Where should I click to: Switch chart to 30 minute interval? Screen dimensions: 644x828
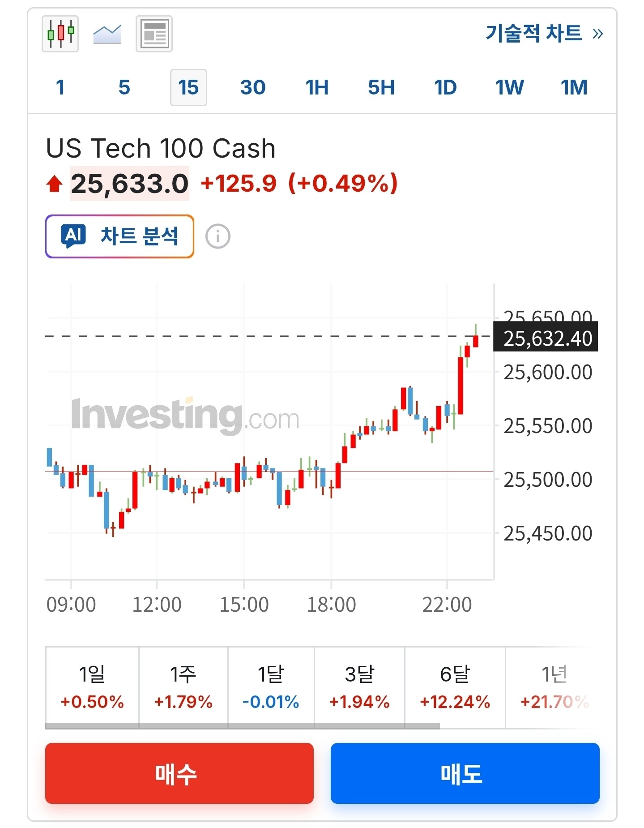(253, 87)
